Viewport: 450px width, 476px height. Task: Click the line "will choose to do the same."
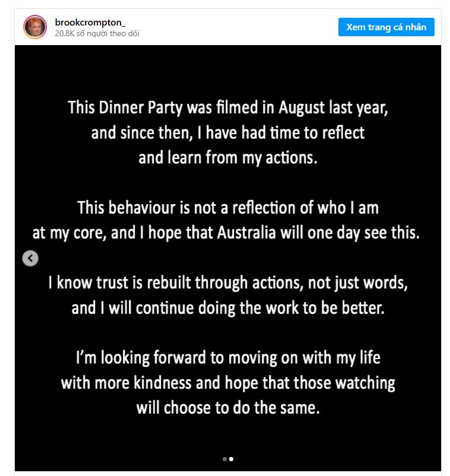click(228, 408)
